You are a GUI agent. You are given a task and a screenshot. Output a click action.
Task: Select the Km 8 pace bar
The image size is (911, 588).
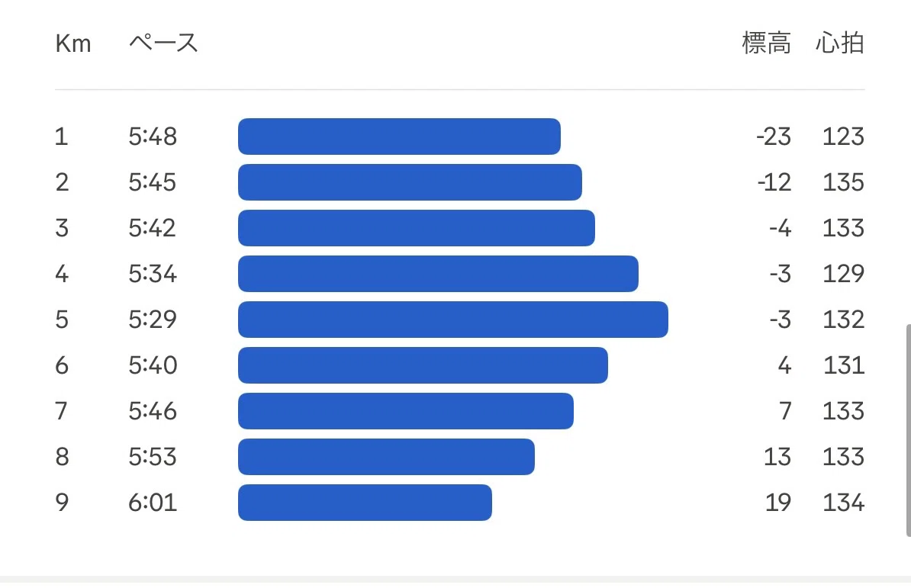(386, 457)
